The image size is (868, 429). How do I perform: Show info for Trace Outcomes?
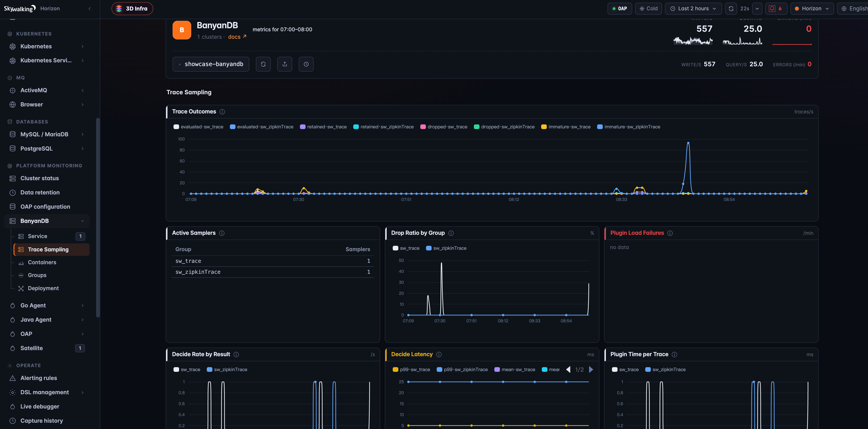coord(222,112)
